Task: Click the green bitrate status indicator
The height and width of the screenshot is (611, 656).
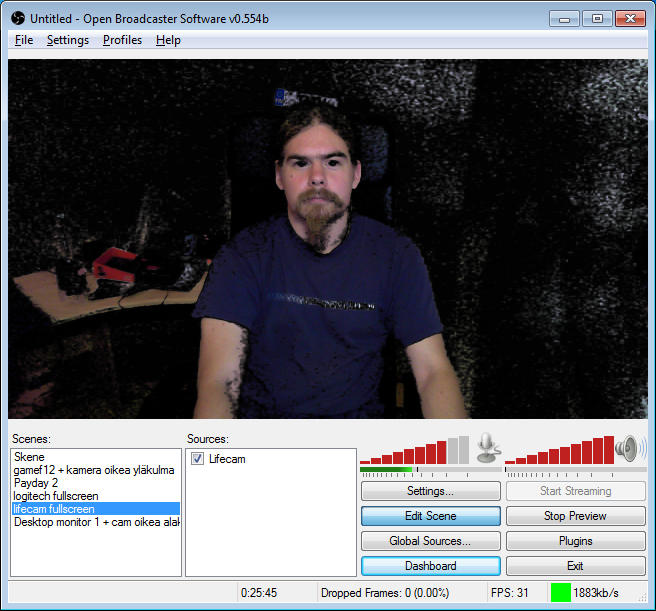Action: pyautogui.click(x=560, y=592)
